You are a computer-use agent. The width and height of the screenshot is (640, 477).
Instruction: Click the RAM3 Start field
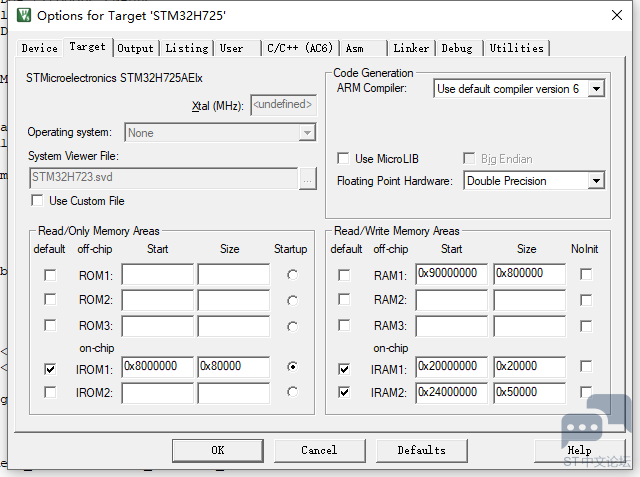[451, 326]
